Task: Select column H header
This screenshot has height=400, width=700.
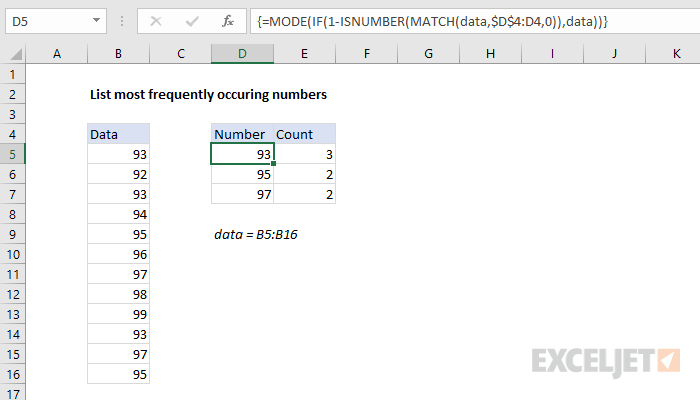Action: tap(491, 54)
